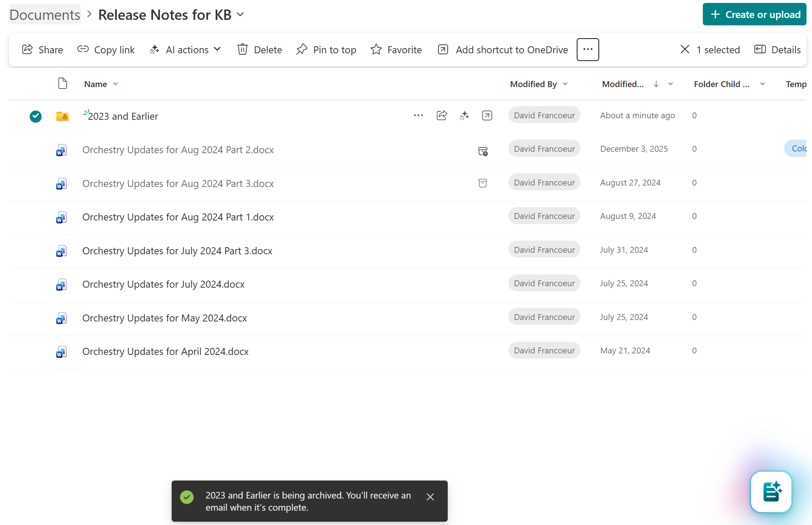Image resolution: width=812 pixels, height=525 pixels.
Task: Click archive icon for Aug 2024 Part 3
Action: [x=483, y=183]
